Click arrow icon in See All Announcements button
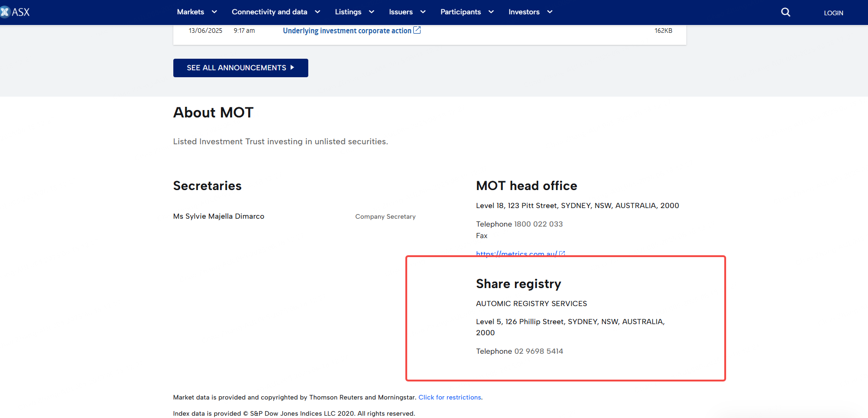Viewport: 868px width, 418px height. (x=292, y=68)
